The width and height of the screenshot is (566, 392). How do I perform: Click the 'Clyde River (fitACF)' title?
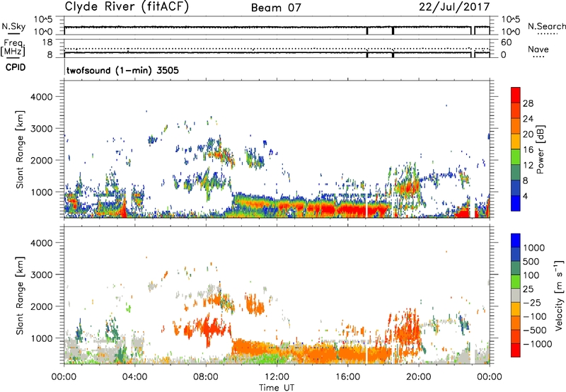click(x=127, y=6)
